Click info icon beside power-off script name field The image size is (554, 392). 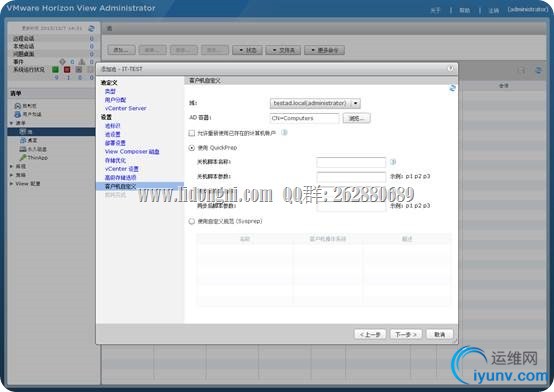click(393, 162)
